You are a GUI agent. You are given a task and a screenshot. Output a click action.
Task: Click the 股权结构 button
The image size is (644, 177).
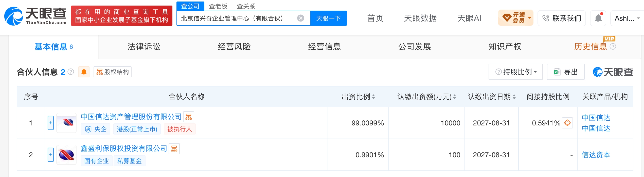[113, 72]
